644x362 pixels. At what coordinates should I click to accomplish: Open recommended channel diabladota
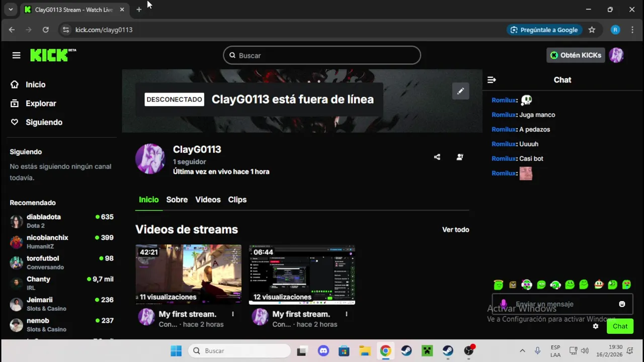[x=61, y=221]
